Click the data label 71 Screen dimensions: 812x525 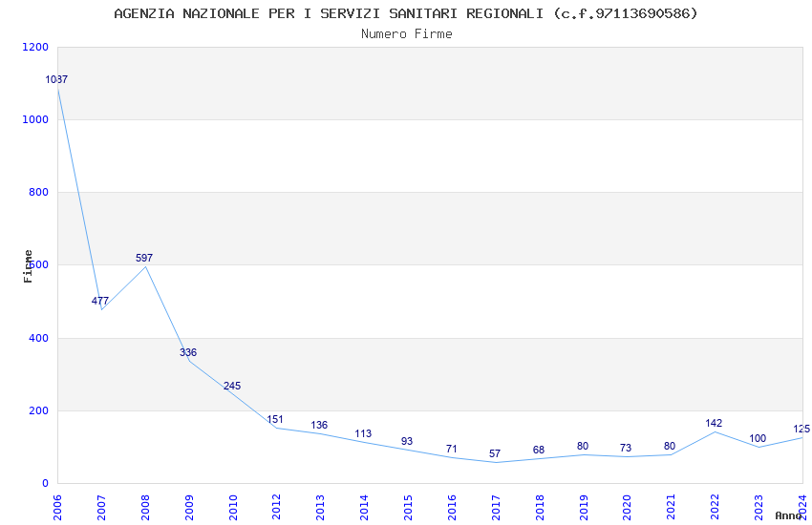click(451, 449)
